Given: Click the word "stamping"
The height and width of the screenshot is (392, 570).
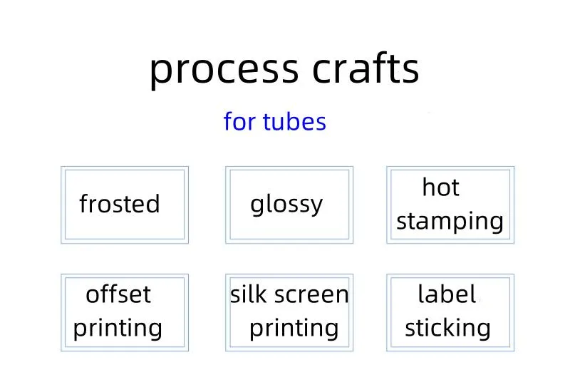Looking at the screenshot, I should click(x=450, y=222).
